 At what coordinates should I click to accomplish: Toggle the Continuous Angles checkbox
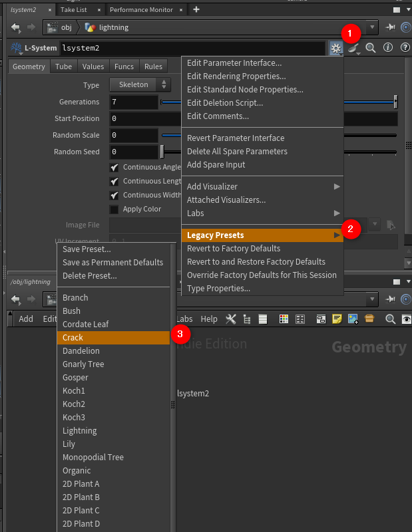[x=114, y=168]
